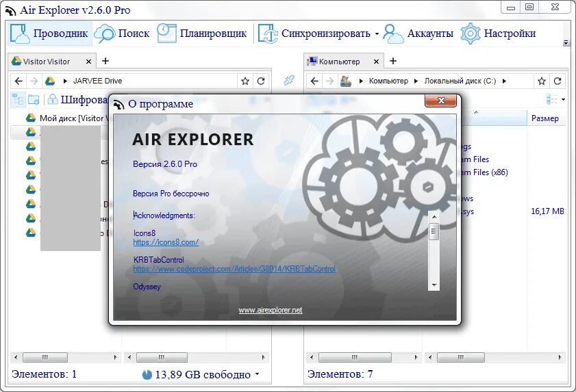Click the acknowledgments scrollbar thumb
This screenshot has height=392, width=576.
[x=434, y=231]
